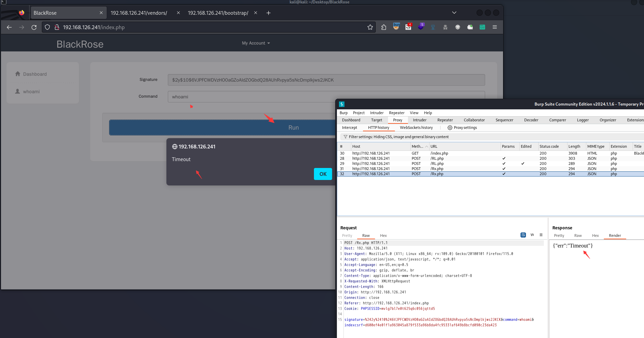Click into the Signature input field
The image size is (644, 338).
pyautogui.click(x=326, y=80)
